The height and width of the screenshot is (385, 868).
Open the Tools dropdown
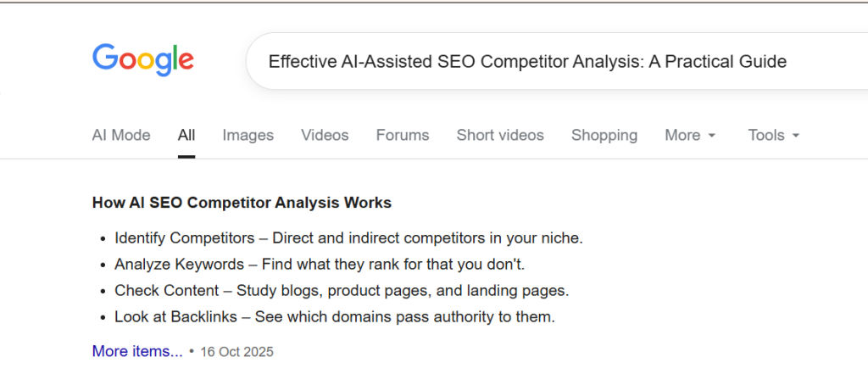766,135
